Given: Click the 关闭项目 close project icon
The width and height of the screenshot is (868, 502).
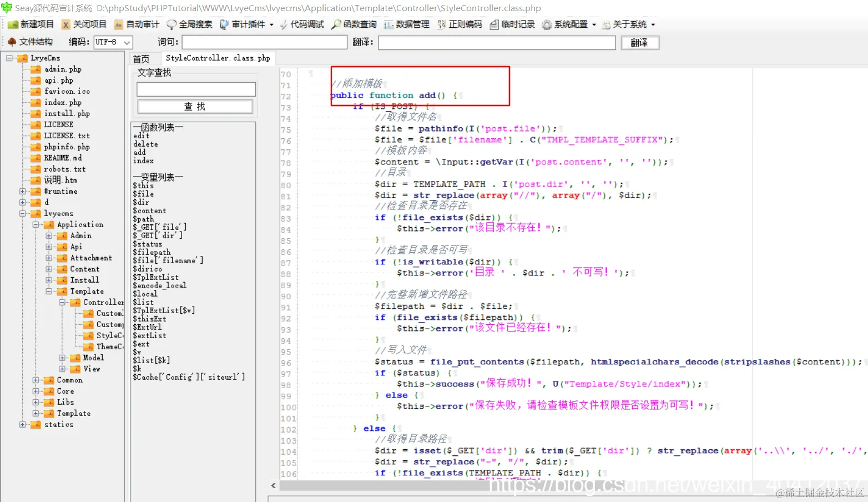Looking at the screenshot, I should pyautogui.click(x=66, y=24).
